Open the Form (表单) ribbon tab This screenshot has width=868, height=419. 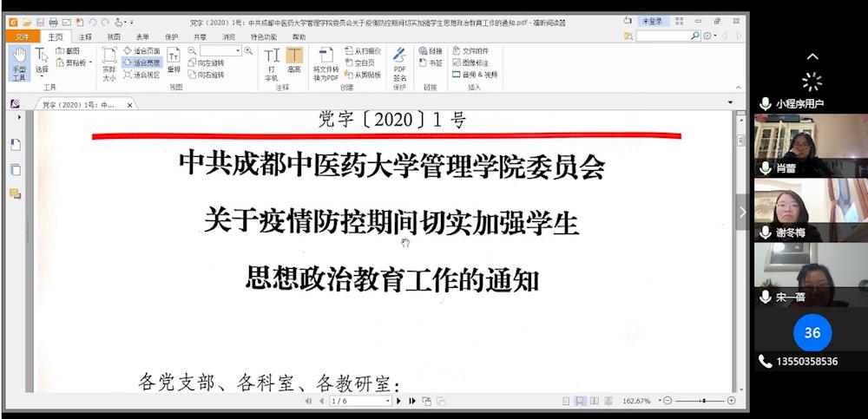(142, 37)
